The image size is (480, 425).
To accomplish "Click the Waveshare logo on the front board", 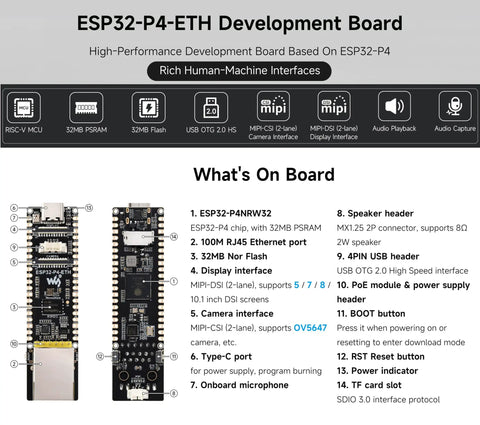I will click(54, 282).
